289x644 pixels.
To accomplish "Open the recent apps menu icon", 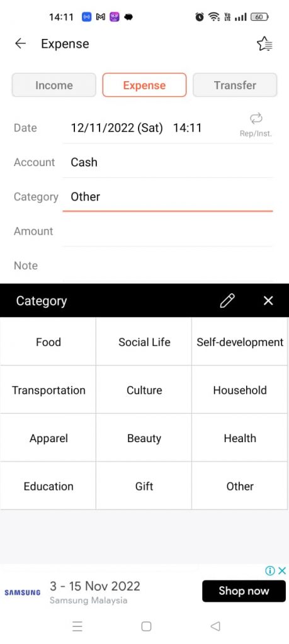I will tap(77, 626).
